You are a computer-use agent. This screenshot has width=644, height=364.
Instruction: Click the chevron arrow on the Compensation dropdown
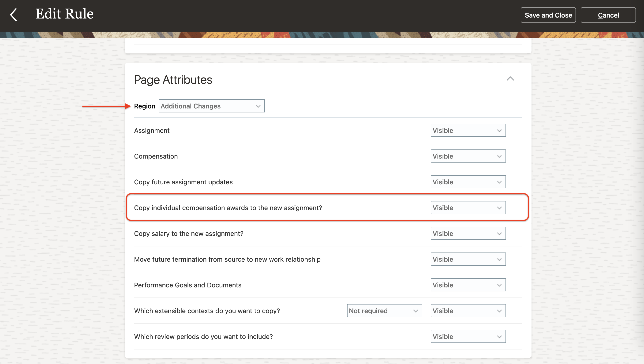[x=499, y=156]
